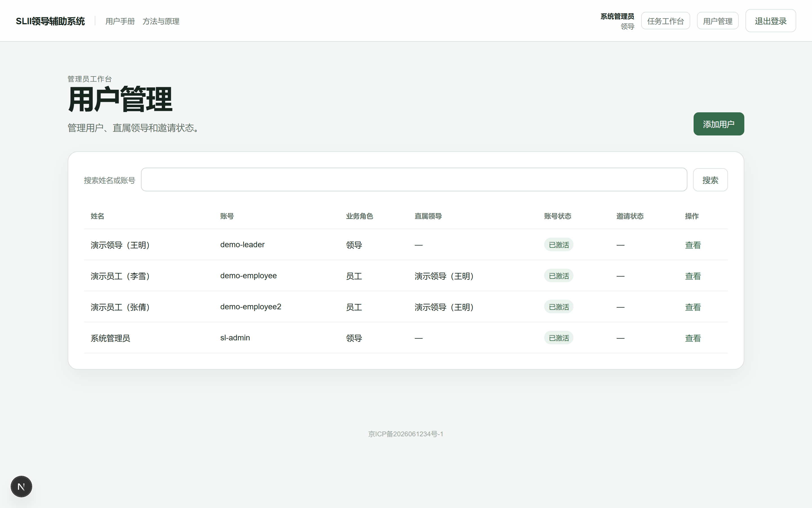Click the sl-admin account cell
This screenshot has height=508, width=812.
[235, 338]
